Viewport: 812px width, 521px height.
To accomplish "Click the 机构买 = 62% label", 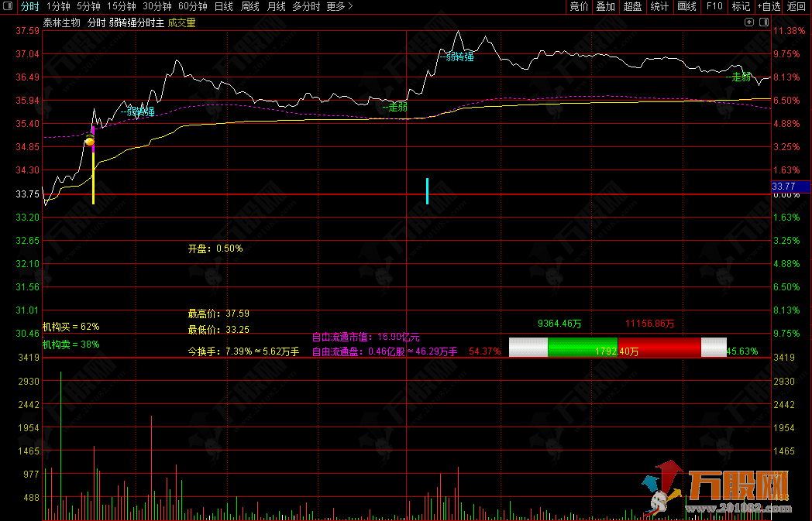I will pyautogui.click(x=71, y=327).
